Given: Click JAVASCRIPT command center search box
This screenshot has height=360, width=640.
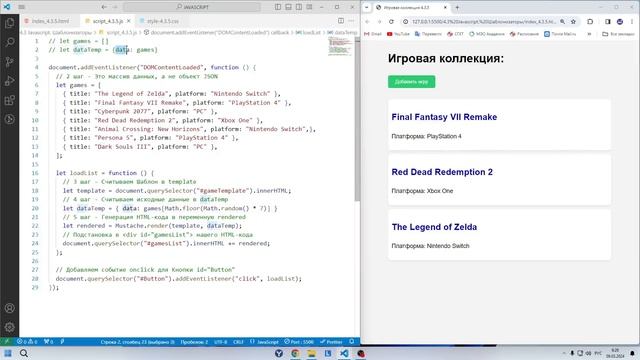Looking at the screenshot, I should point(192,7).
